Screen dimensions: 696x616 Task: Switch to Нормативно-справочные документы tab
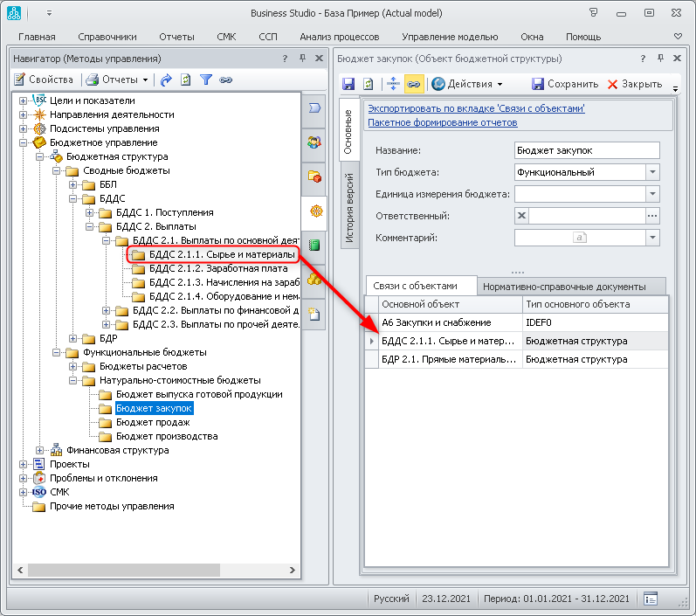click(563, 286)
